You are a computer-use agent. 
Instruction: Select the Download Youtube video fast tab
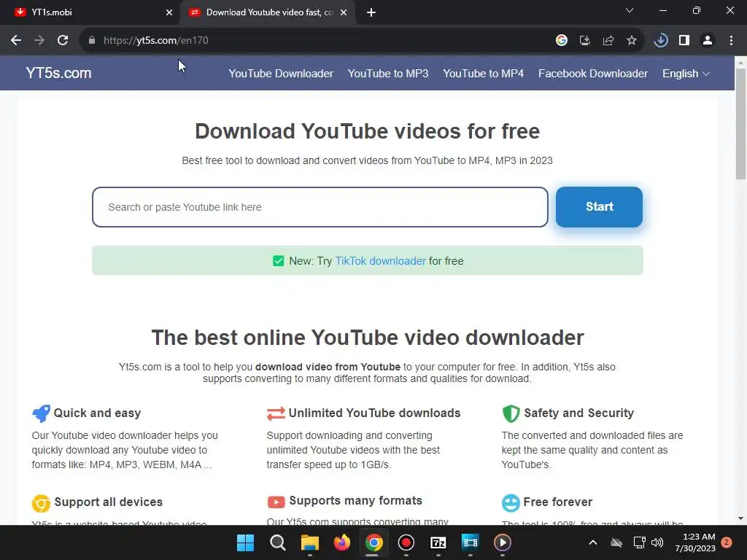pyautogui.click(x=268, y=12)
